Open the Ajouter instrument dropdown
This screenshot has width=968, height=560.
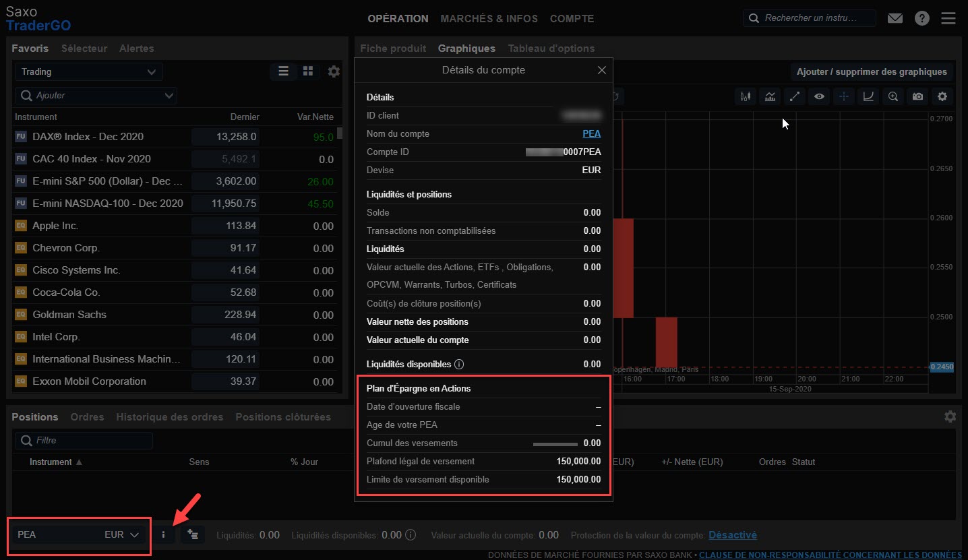click(x=96, y=96)
